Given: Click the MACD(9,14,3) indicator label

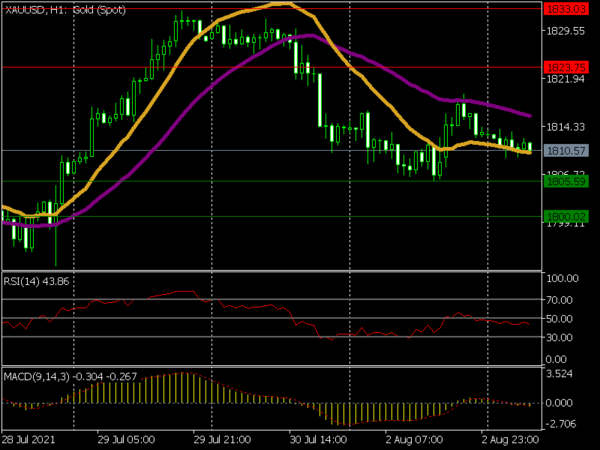Looking at the screenshot, I should tap(70, 377).
